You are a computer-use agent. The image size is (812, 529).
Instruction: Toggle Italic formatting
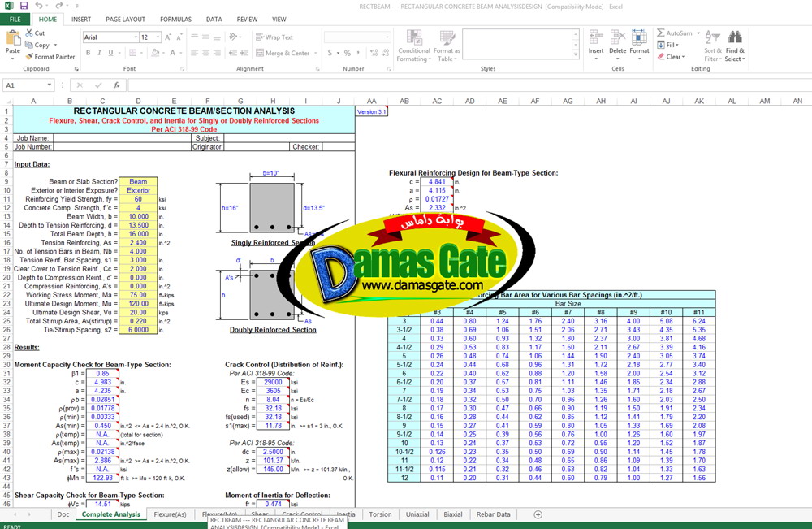coord(99,53)
